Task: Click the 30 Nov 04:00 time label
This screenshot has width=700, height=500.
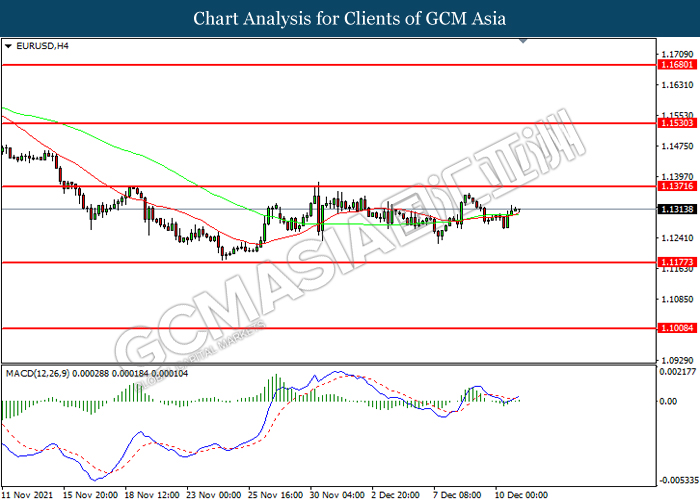Action: pyautogui.click(x=337, y=495)
